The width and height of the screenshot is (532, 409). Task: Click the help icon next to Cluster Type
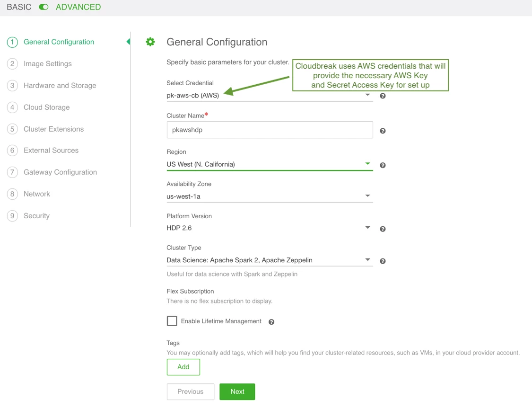click(x=383, y=261)
